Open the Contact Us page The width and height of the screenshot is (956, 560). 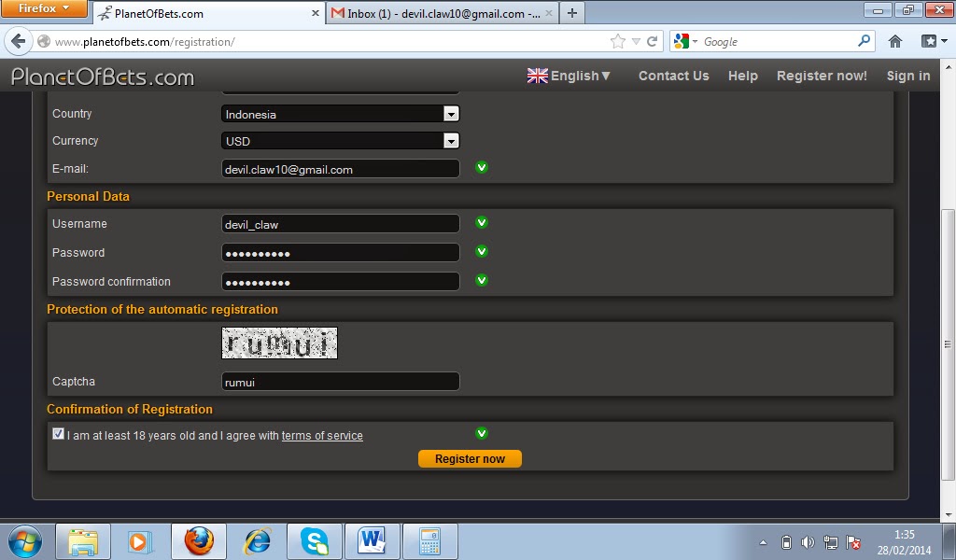click(x=674, y=76)
